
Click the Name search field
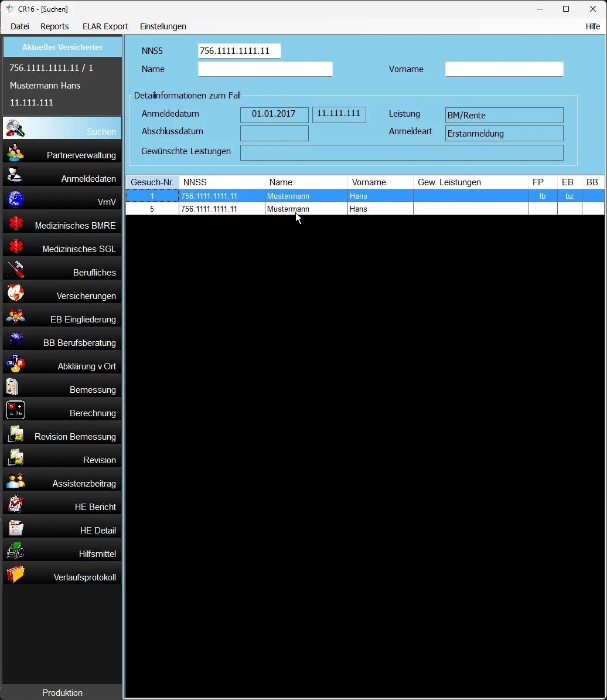tap(265, 69)
